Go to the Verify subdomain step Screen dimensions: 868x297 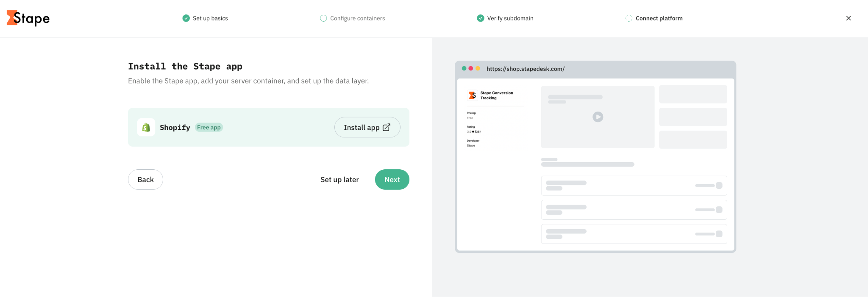(x=505, y=18)
